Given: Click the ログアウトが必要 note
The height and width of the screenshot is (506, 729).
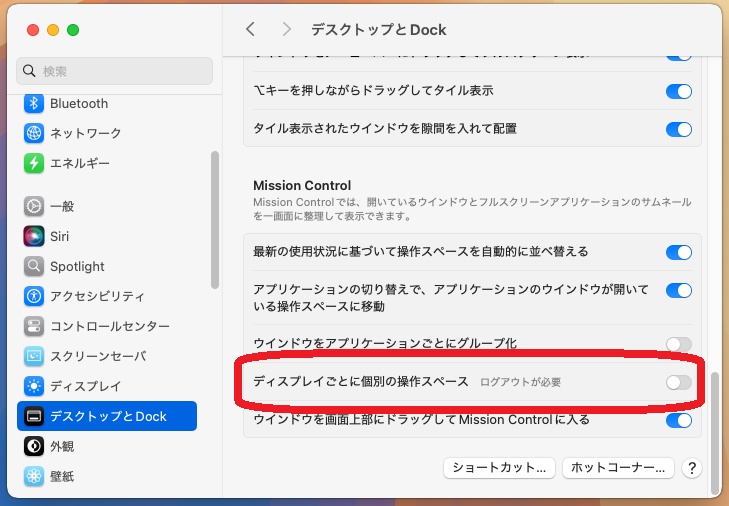Looking at the screenshot, I should coord(520,382).
